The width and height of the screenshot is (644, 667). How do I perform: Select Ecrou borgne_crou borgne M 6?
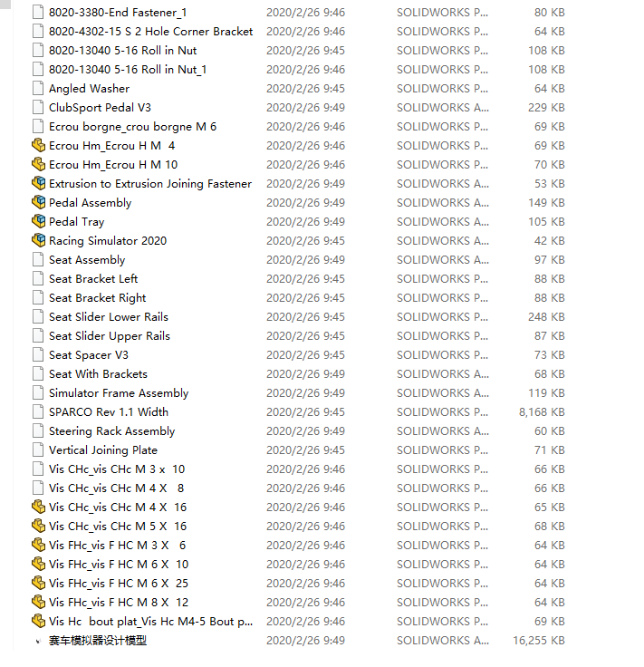(132, 127)
